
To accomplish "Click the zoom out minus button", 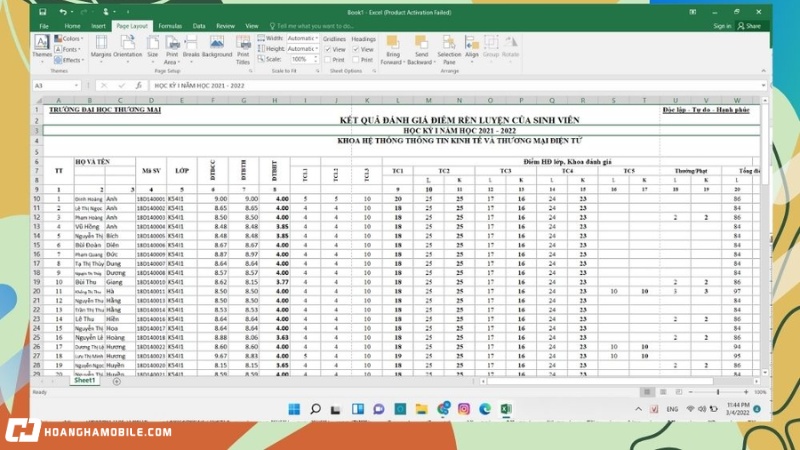I will coord(690,392).
